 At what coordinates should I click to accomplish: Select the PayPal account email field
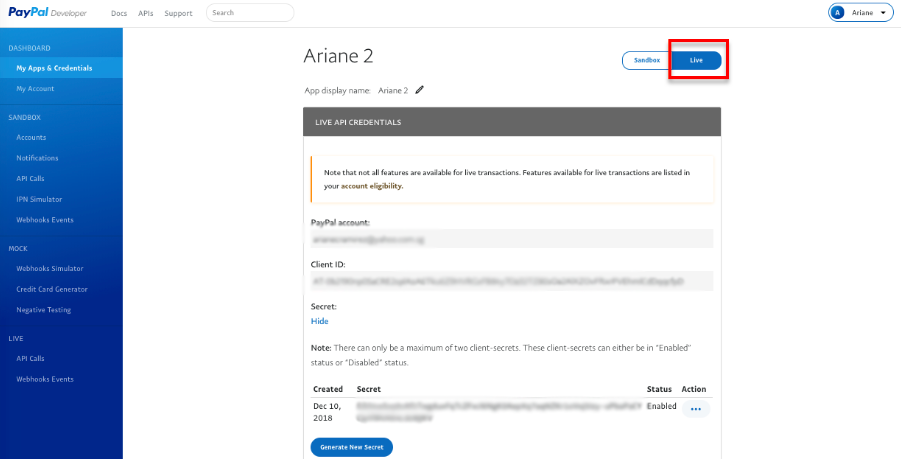coord(511,238)
